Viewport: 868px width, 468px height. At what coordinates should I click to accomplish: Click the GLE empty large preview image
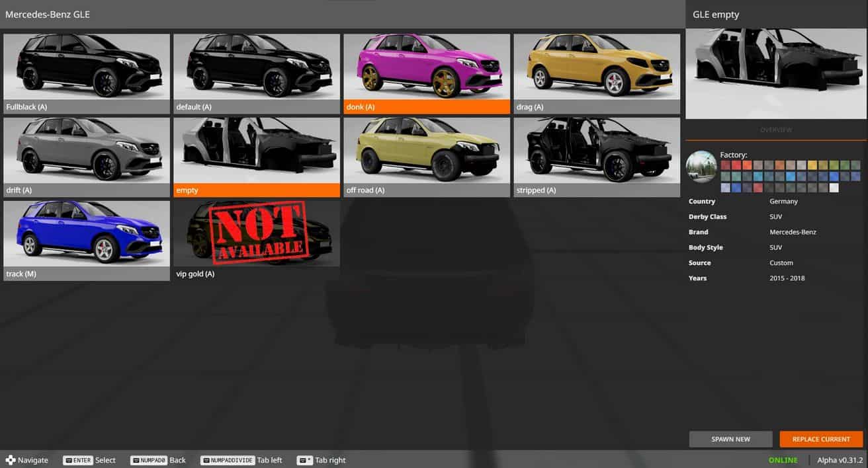[x=776, y=73]
